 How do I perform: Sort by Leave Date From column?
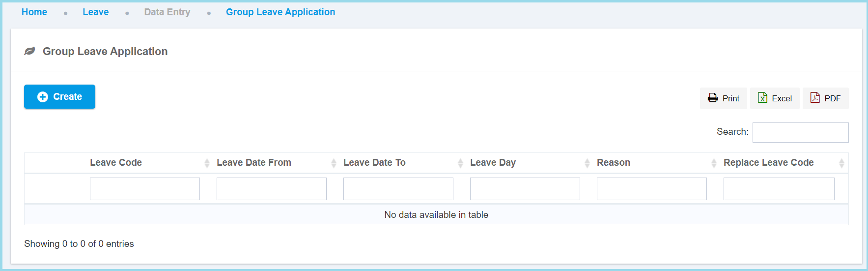(254, 163)
